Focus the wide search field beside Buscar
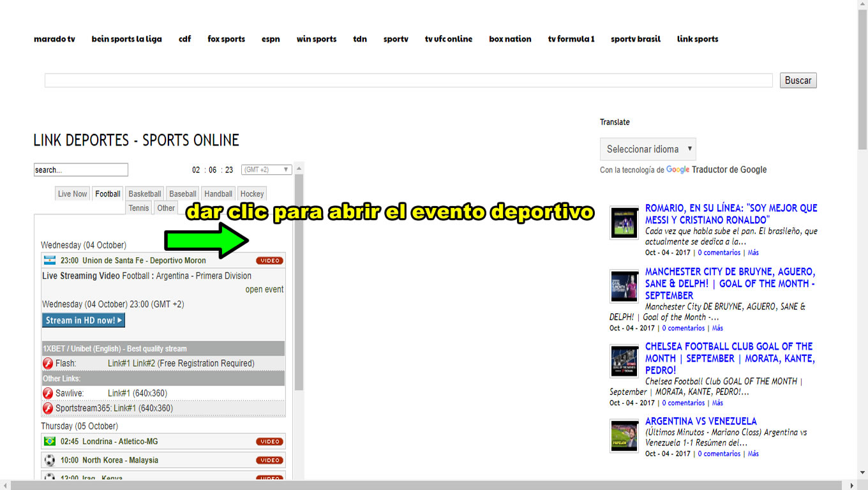 click(408, 80)
